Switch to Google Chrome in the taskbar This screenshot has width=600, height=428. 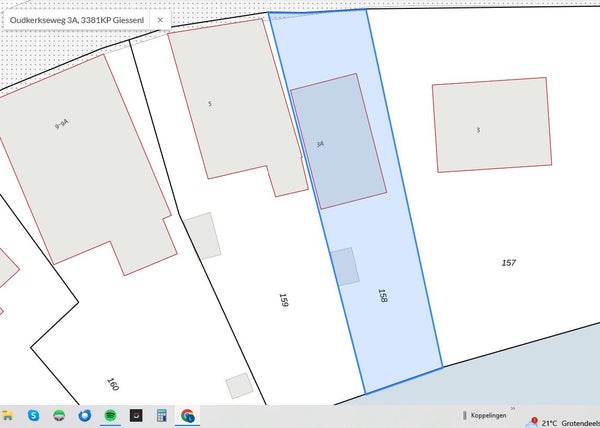[x=187, y=415]
